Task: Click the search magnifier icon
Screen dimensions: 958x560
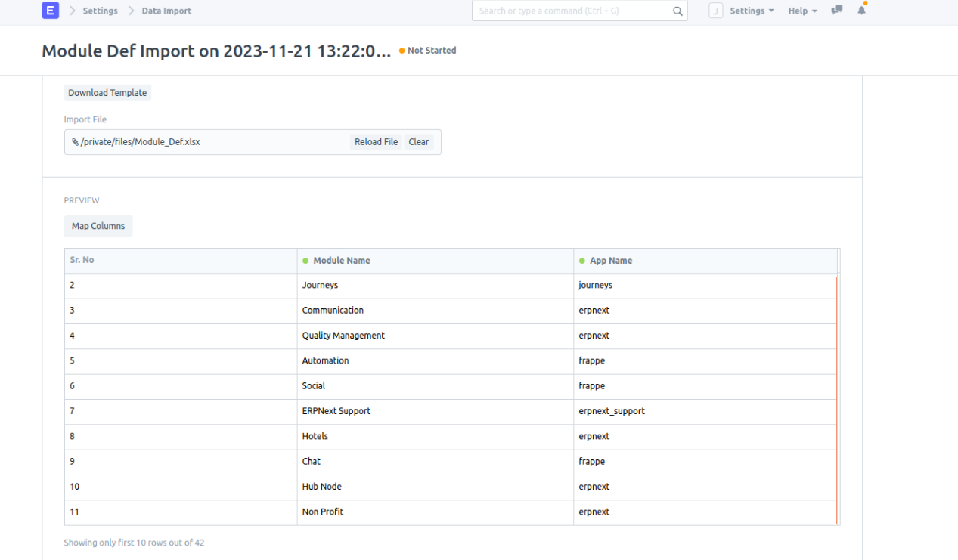Action: pos(677,11)
